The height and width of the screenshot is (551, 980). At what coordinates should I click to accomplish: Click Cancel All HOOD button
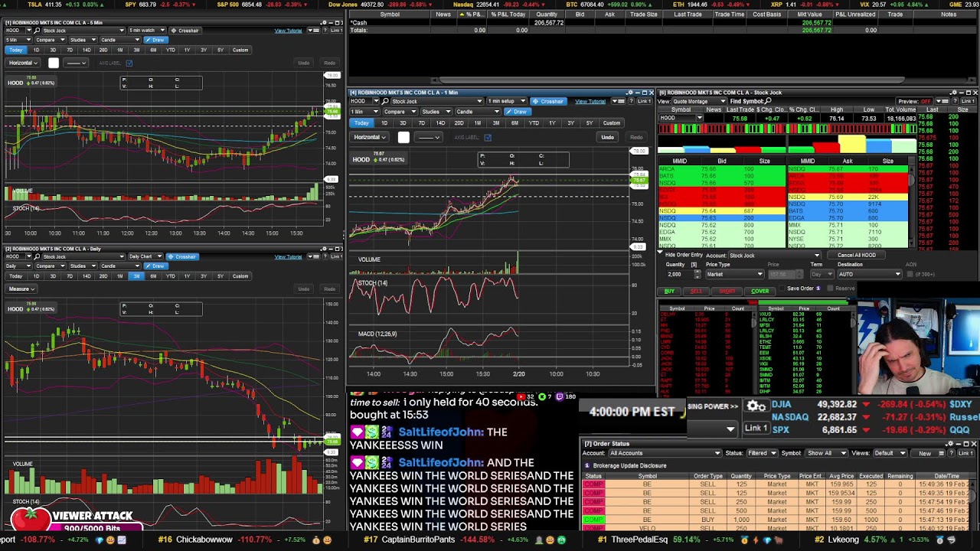click(856, 255)
